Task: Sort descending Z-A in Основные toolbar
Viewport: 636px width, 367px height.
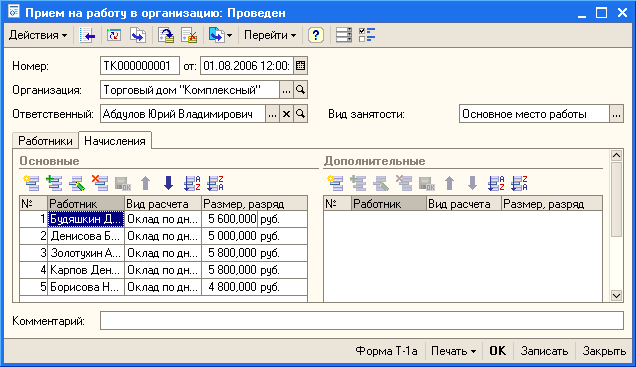Action: pyautogui.click(x=215, y=183)
